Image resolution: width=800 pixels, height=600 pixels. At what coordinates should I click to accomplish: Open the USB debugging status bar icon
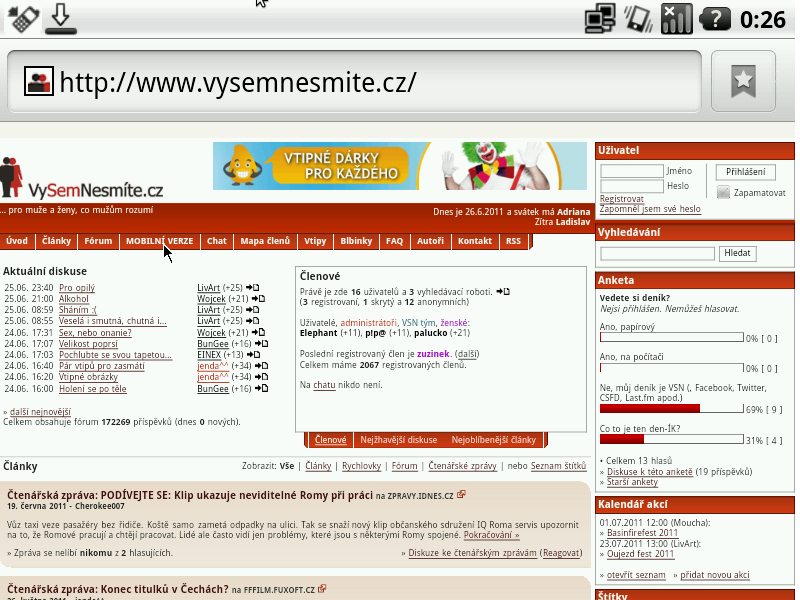tap(22, 19)
